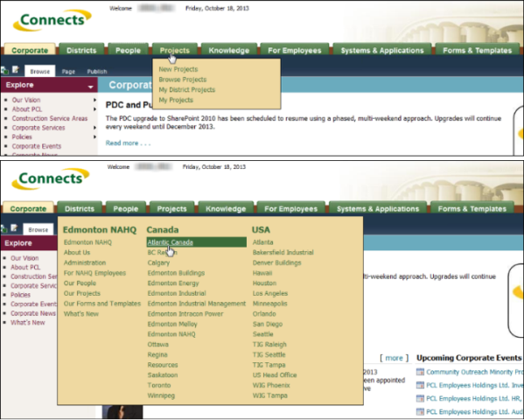Click the person photo thumbnail below Districts menu
This screenshot has height=420, width=524.
pos(122,412)
